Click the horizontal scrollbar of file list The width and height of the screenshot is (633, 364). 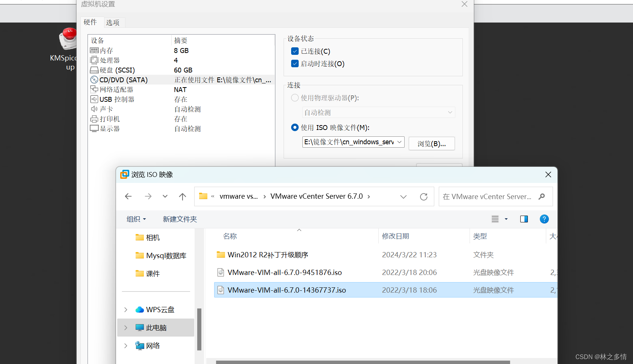tap(363, 362)
